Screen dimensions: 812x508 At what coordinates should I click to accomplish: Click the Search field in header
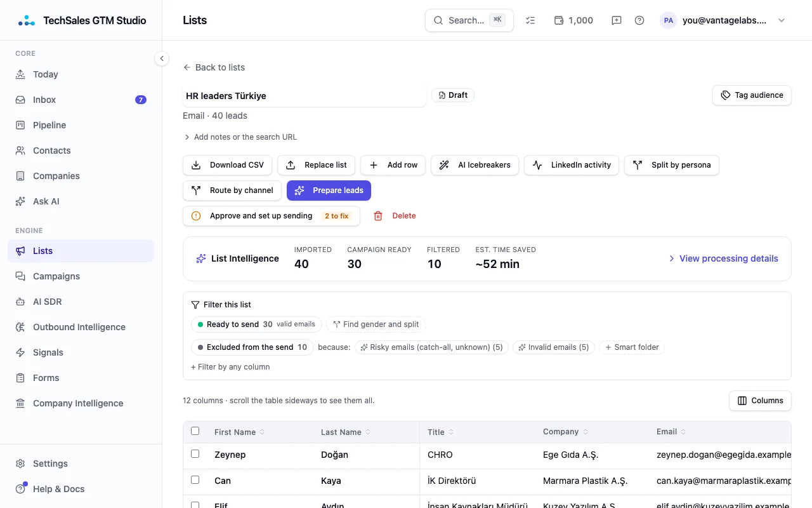click(x=469, y=20)
